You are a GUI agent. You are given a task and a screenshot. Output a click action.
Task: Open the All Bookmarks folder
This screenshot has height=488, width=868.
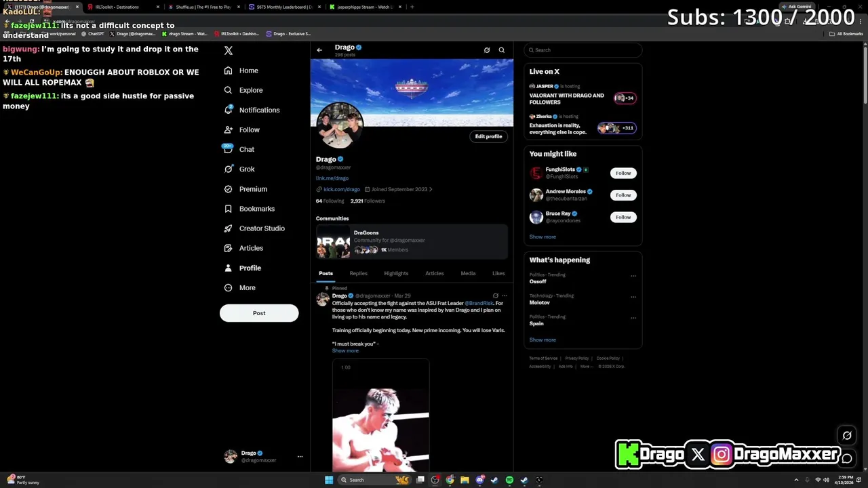click(846, 33)
